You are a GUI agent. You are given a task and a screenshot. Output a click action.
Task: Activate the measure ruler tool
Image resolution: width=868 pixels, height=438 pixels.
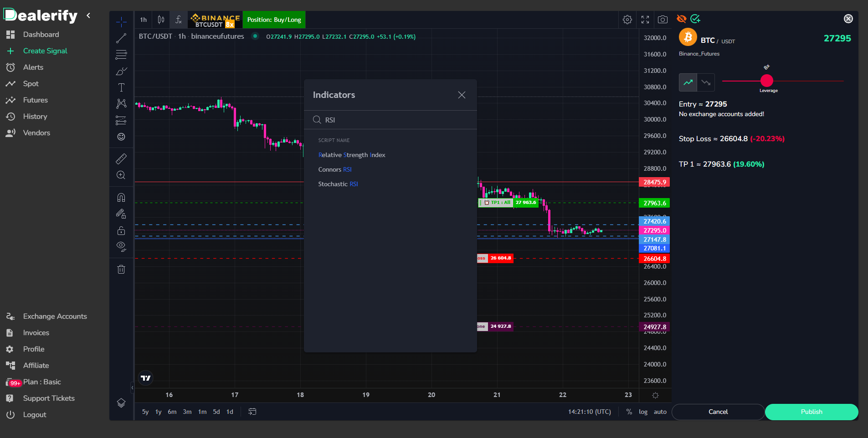[x=121, y=158]
